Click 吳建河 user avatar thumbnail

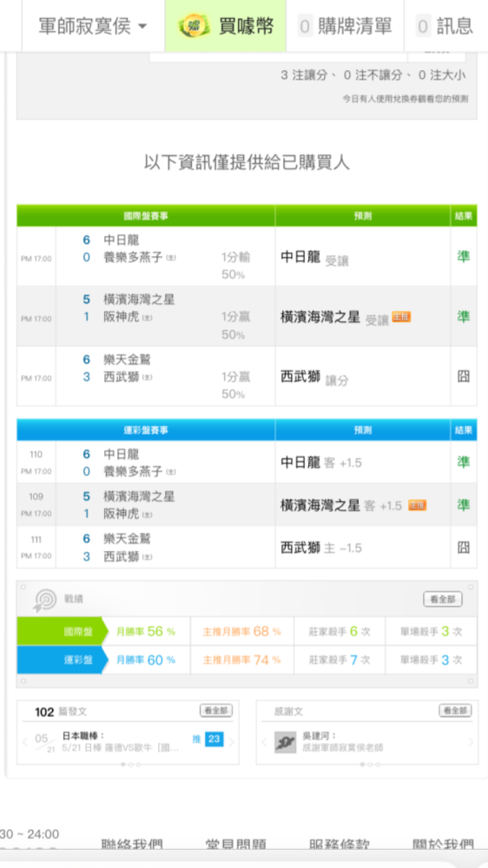pyautogui.click(x=286, y=742)
